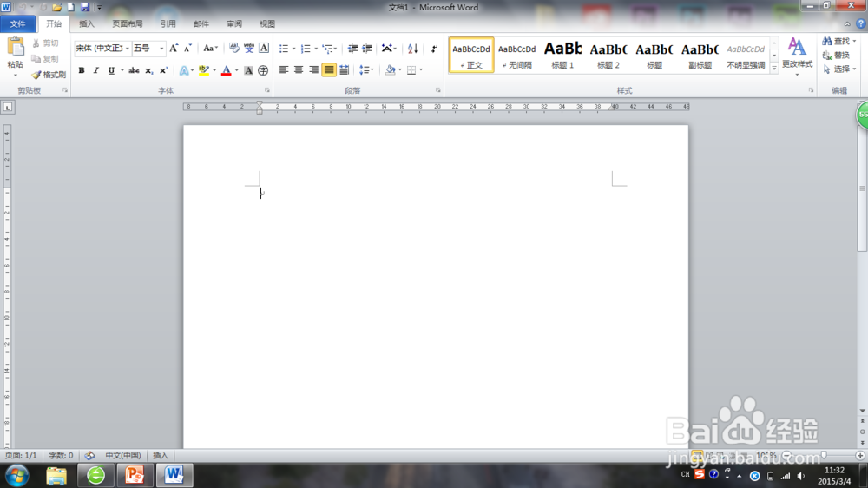Decrease paragraph indent
Screen dimensions: 868x488
pyautogui.click(x=352, y=49)
